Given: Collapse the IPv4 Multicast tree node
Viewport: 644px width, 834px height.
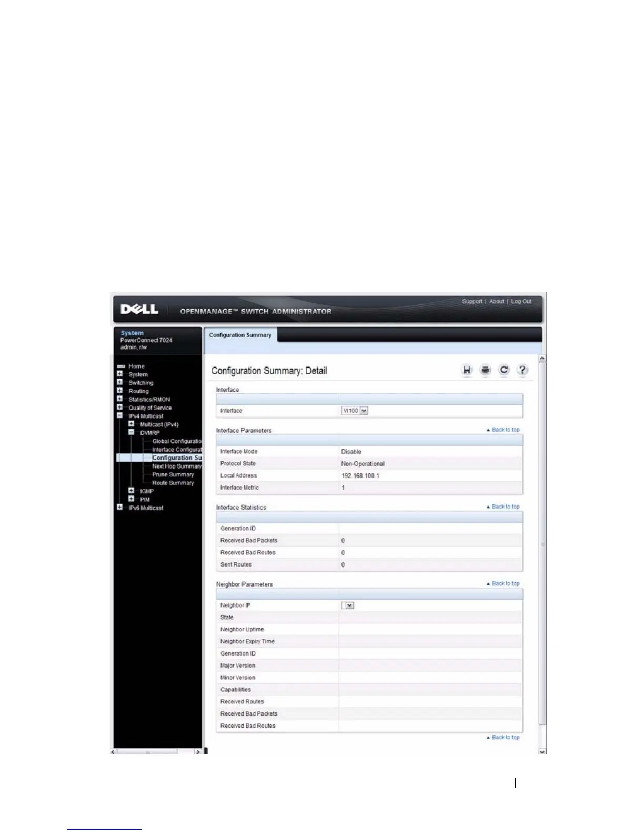Looking at the screenshot, I should [119, 415].
